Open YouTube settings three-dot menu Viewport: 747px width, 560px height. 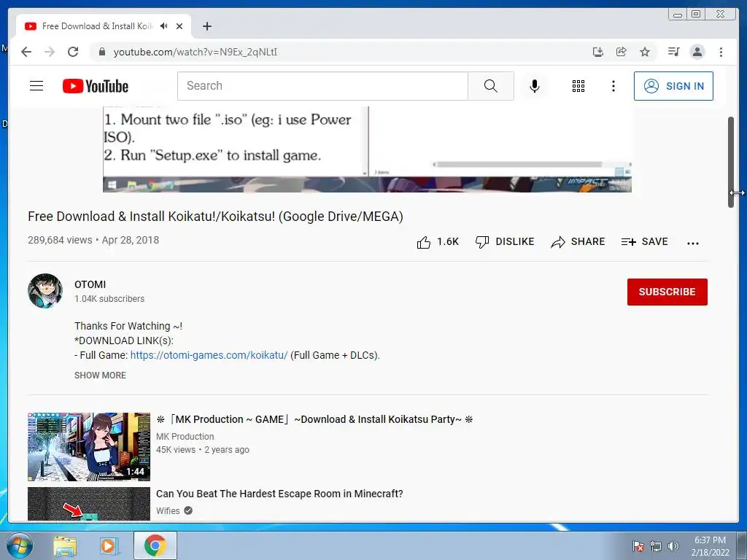pos(613,86)
